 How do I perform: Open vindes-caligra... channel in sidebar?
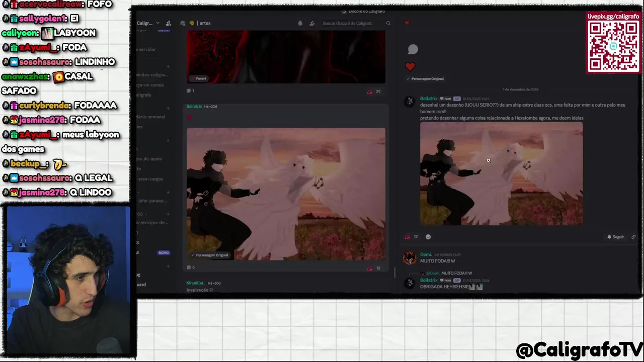point(152,75)
